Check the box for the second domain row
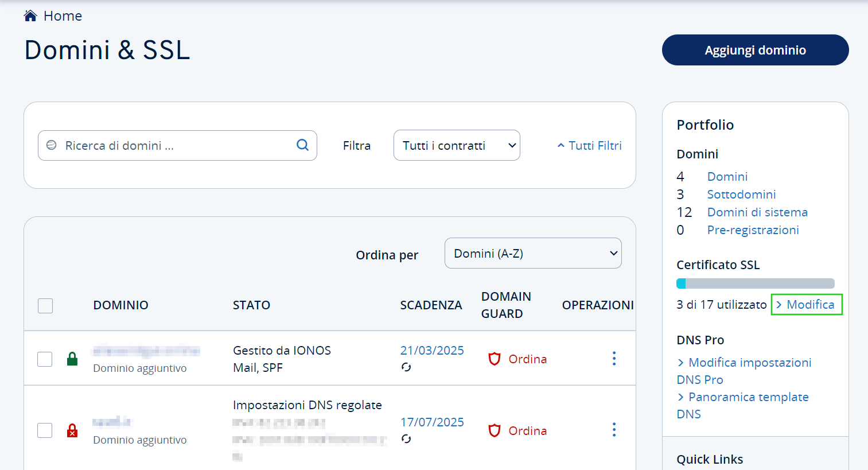 click(x=45, y=430)
